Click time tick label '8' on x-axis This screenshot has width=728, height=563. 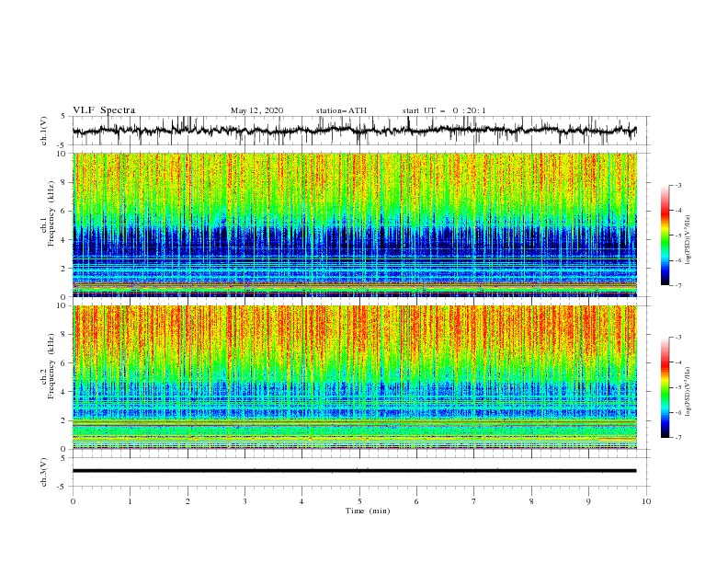(531, 501)
